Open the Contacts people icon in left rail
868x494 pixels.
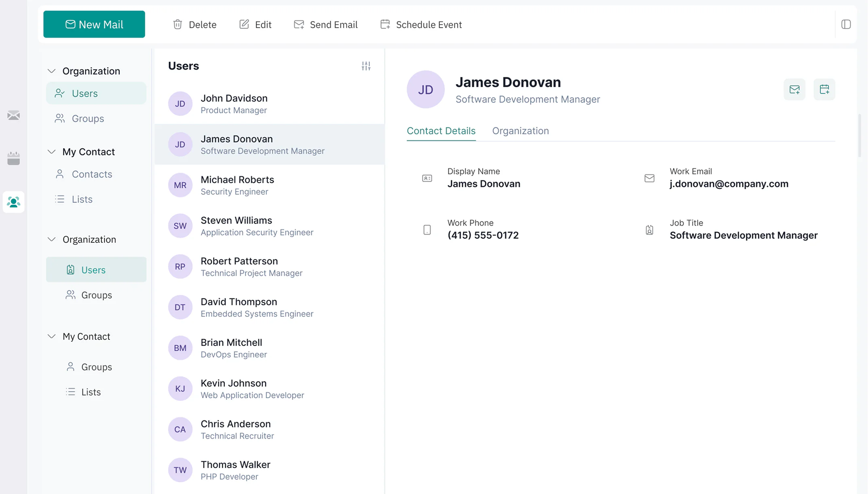pos(13,202)
